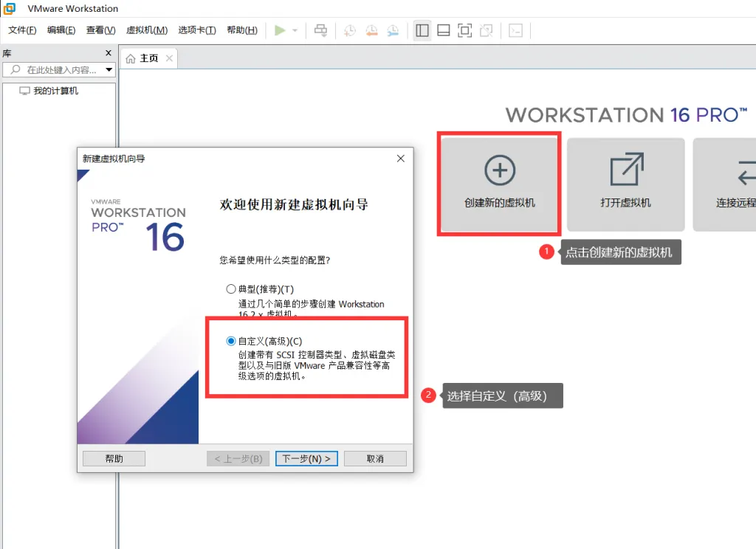Open the 查看(V) menu

tap(100, 30)
